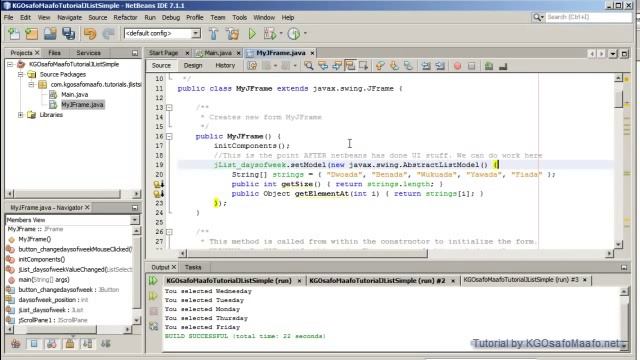The width and height of the screenshot is (640, 360).
Task: Toggle Find Previous Occurrence icon in editor
Action: (x=323, y=66)
